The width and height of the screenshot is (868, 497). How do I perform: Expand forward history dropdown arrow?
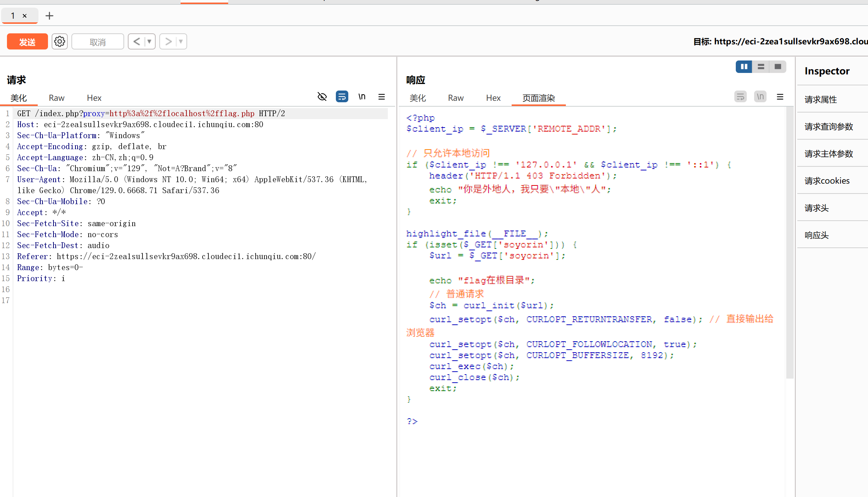coord(181,41)
